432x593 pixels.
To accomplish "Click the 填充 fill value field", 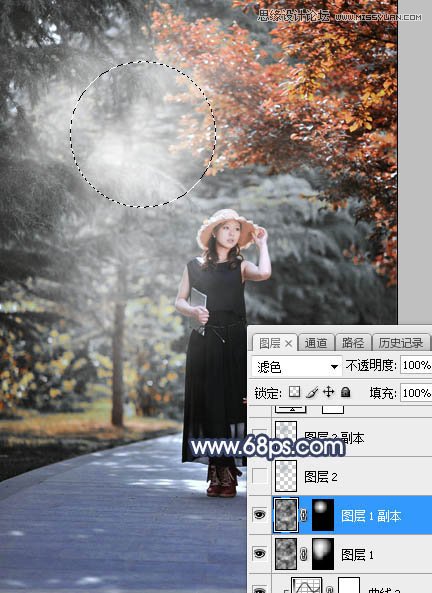I will [x=416, y=393].
